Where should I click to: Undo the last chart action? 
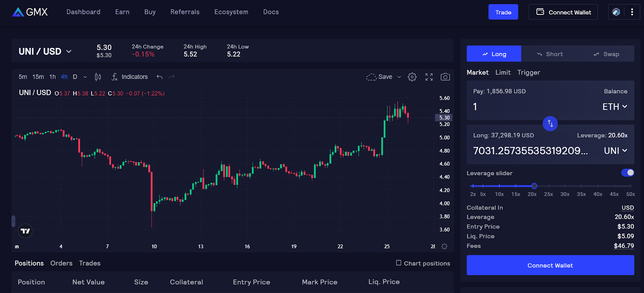click(160, 77)
